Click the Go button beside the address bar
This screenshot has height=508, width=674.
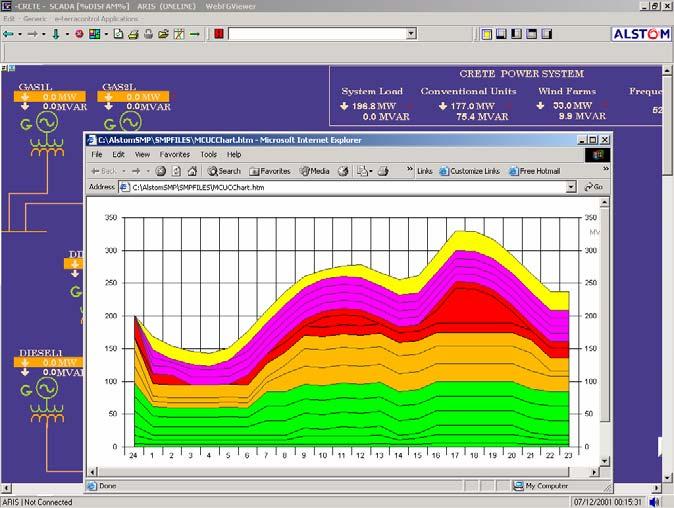[594, 187]
